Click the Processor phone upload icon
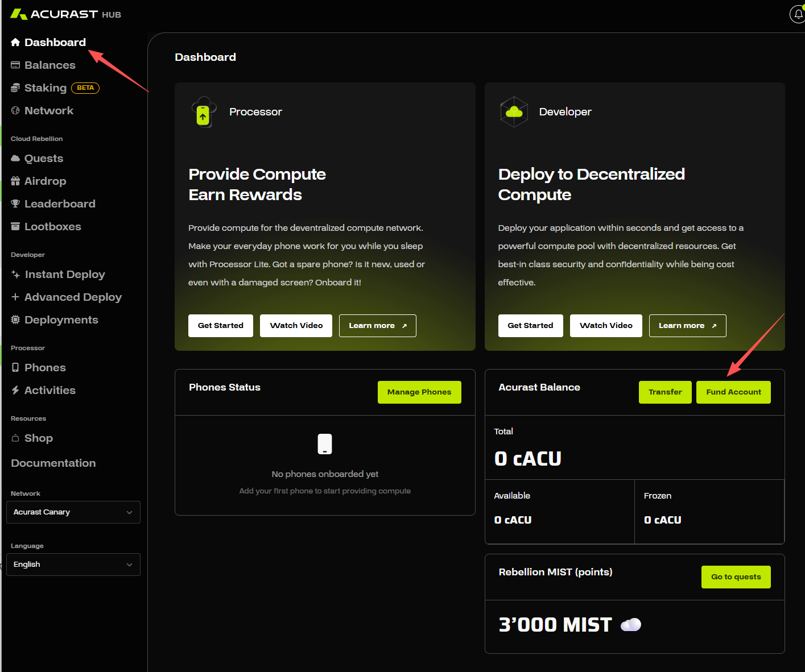 tap(203, 112)
